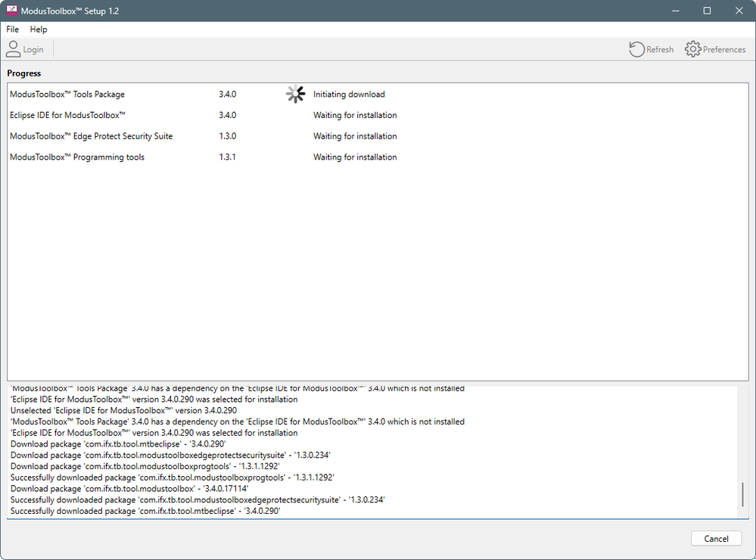756x560 pixels.
Task: Click Waiting for installation next to Programming tools
Action: (354, 157)
